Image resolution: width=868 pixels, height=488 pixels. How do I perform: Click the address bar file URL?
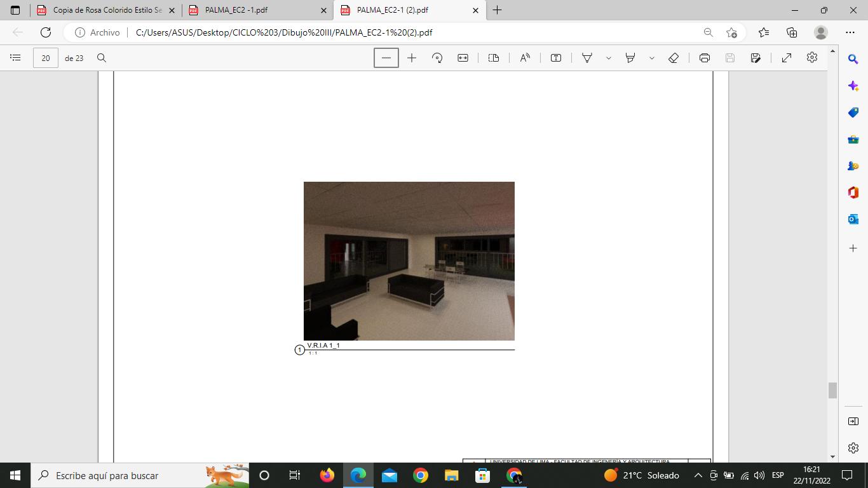[284, 32]
